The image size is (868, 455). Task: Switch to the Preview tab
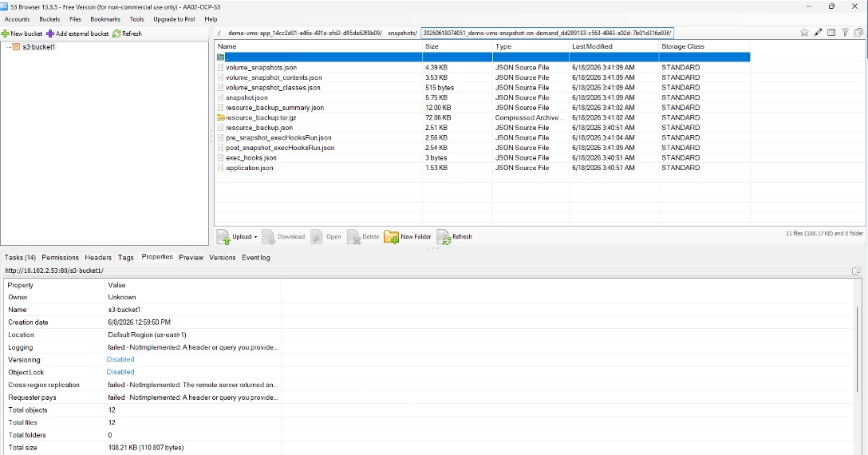click(x=191, y=258)
